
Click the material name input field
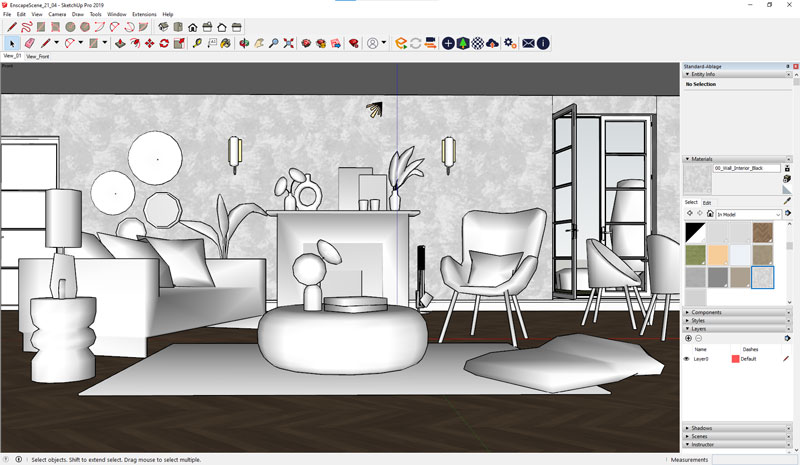746,168
